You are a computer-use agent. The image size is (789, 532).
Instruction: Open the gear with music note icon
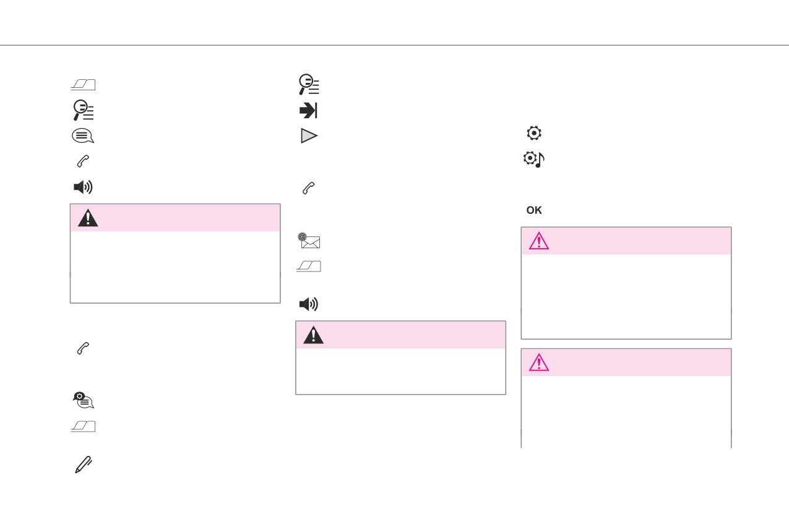pos(534,160)
